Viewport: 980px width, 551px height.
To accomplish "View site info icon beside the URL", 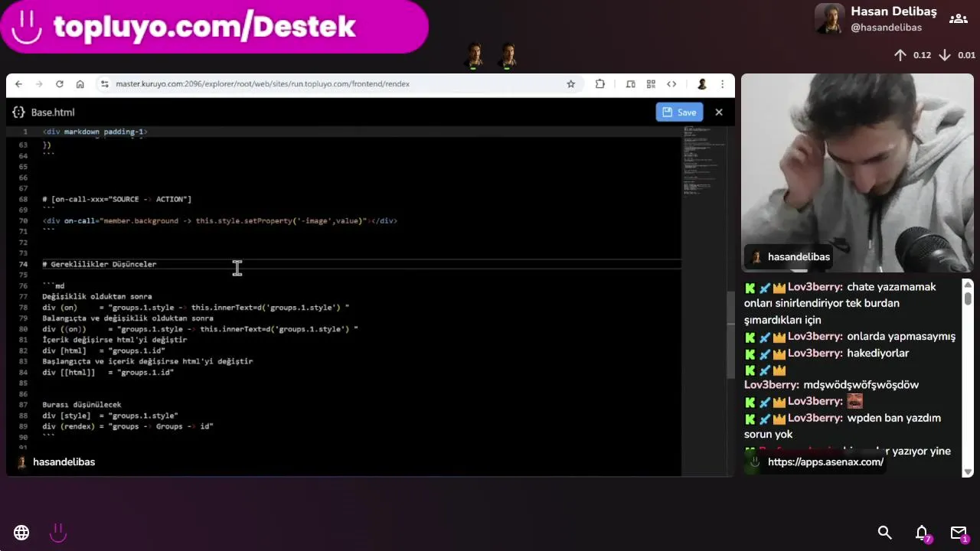I will click(105, 84).
